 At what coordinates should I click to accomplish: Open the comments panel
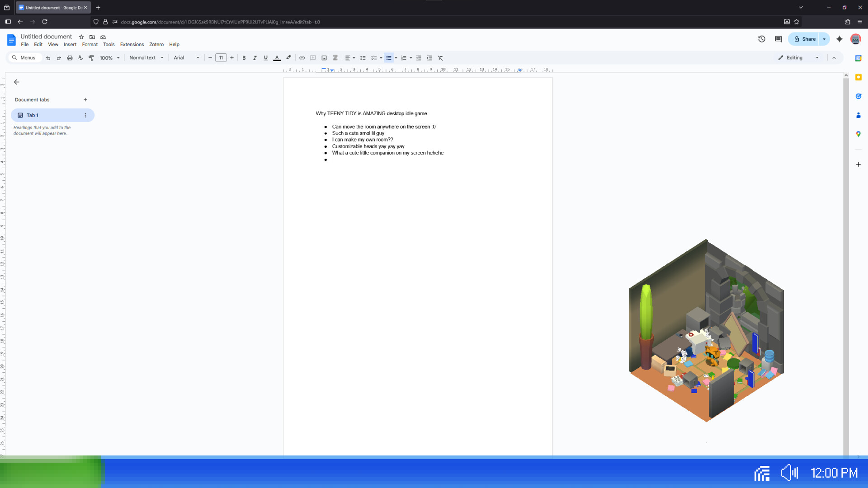coord(778,39)
